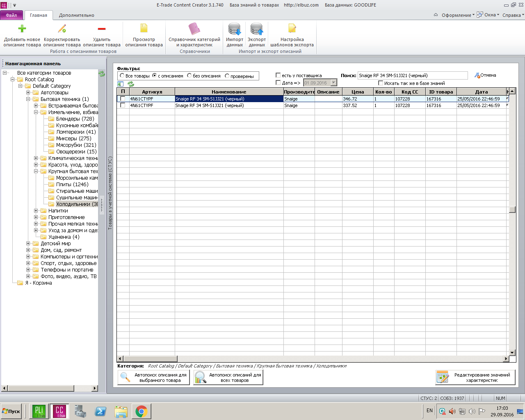Image resolution: width=525 pixels, height=420 pixels.
Task: Switch to the Дополнительно ribbon tab
Action: [76, 15]
